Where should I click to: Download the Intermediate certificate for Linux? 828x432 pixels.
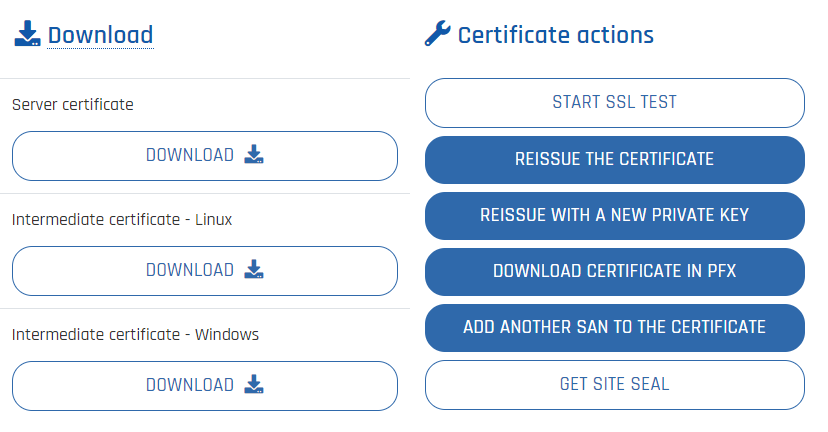coord(205,271)
